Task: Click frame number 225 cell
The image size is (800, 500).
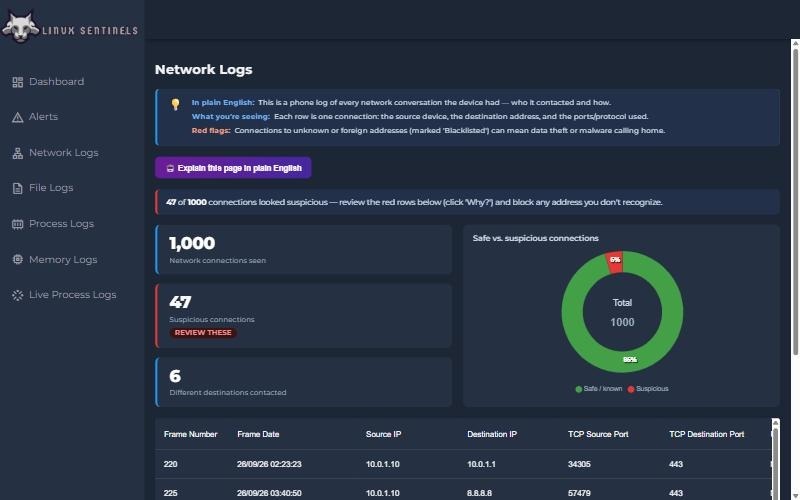Action: click(x=170, y=493)
